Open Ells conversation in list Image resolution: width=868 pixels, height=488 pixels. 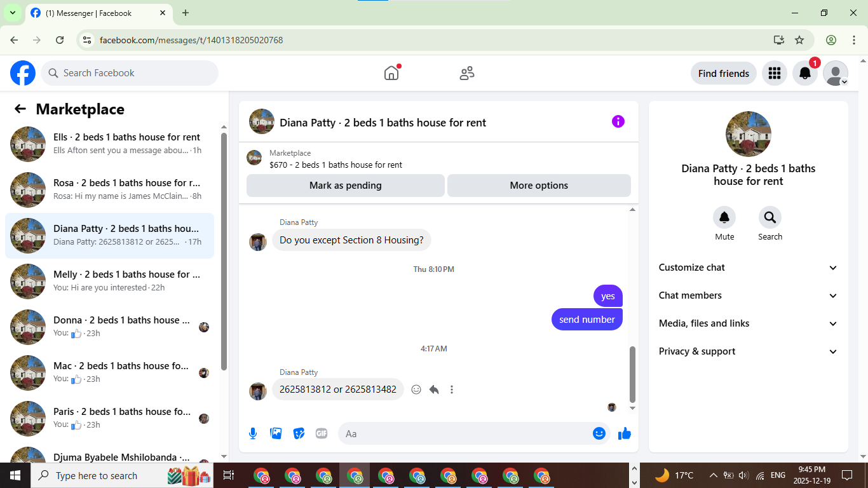[x=109, y=144]
